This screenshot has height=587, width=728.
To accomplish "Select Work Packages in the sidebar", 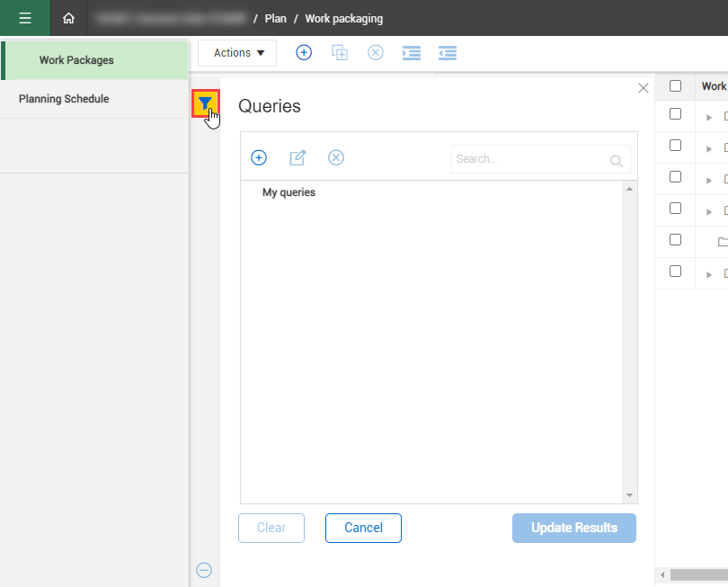I will [x=76, y=60].
